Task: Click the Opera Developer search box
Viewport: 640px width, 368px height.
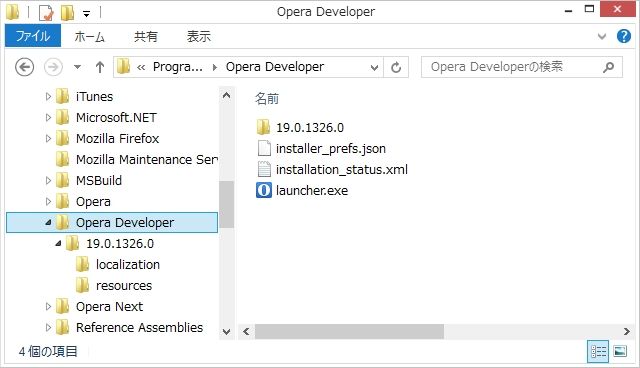Action: coord(516,67)
